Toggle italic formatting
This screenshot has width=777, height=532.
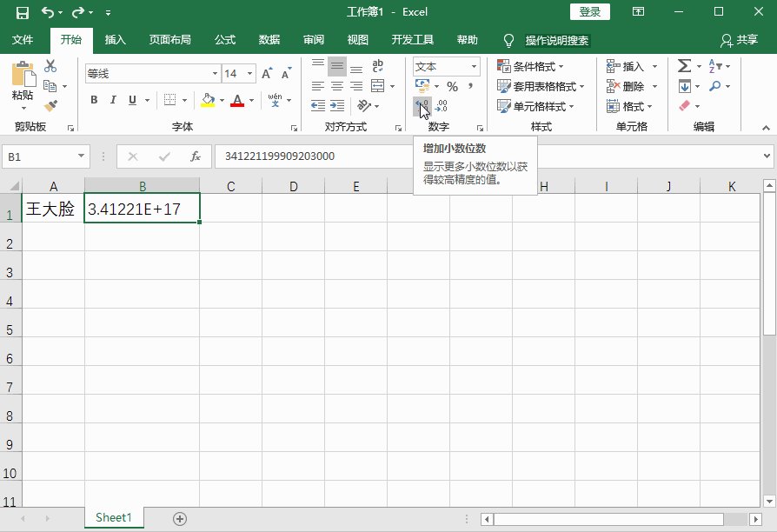pyautogui.click(x=113, y=100)
